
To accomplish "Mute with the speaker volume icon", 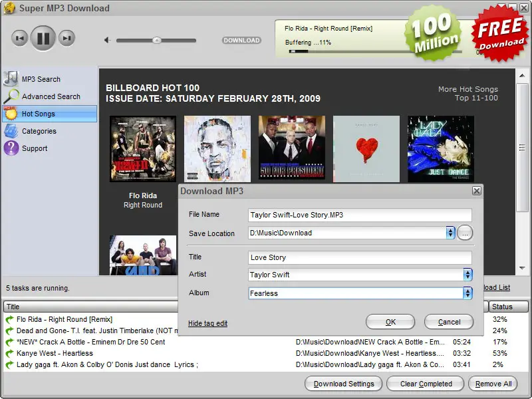I will coord(107,41).
